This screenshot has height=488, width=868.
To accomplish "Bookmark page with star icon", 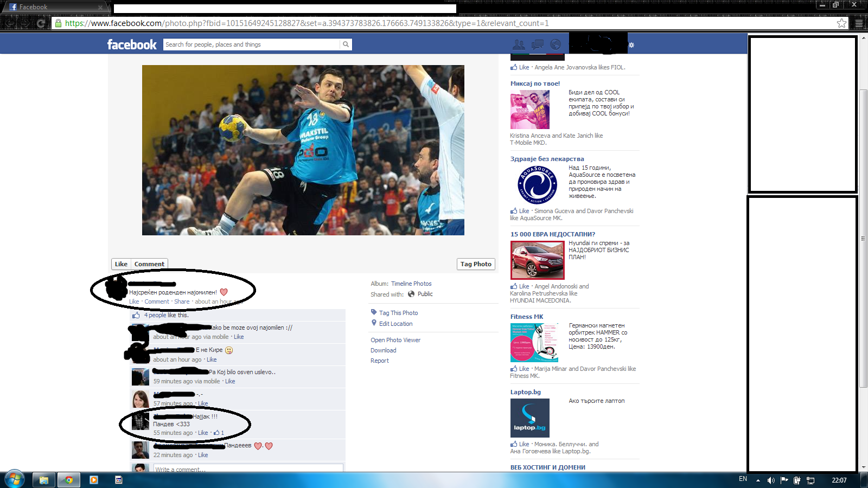I will point(841,23).
